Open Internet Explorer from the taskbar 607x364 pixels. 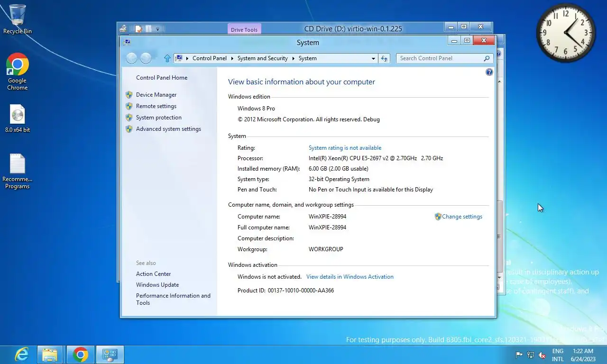[x=21, y=355]
